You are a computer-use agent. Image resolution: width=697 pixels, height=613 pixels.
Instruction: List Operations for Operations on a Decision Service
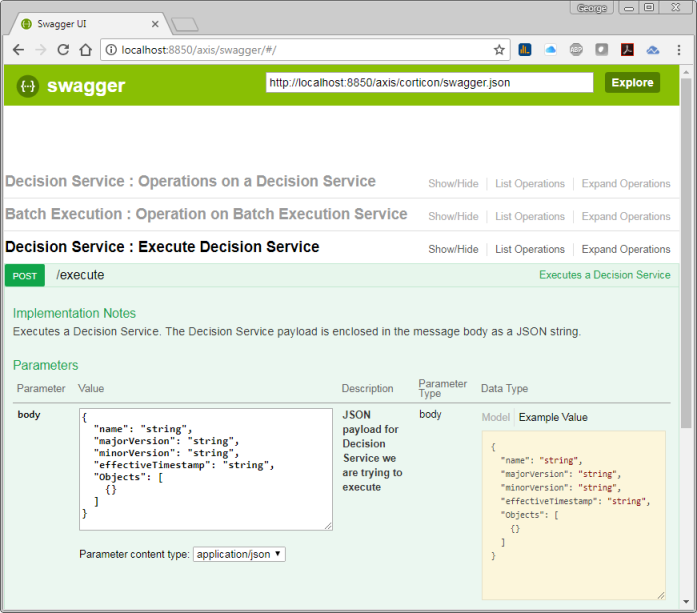530,184
